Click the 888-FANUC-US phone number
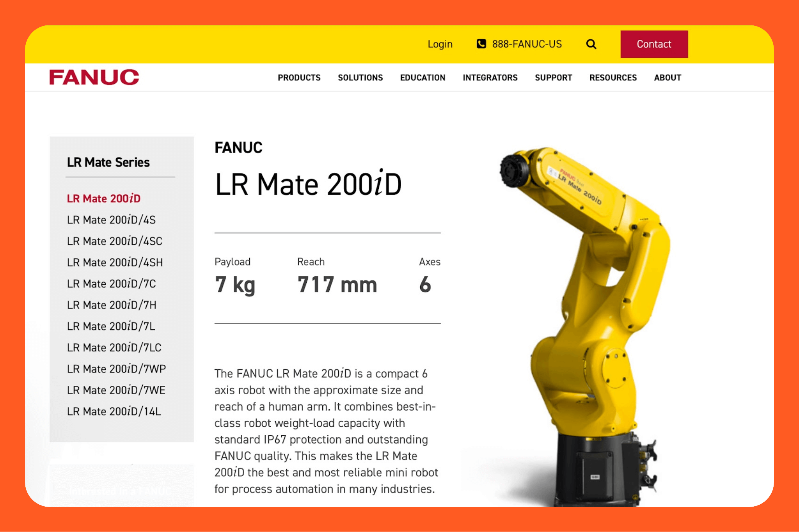This screenshot has width=799, height=532. pos(527,44)
